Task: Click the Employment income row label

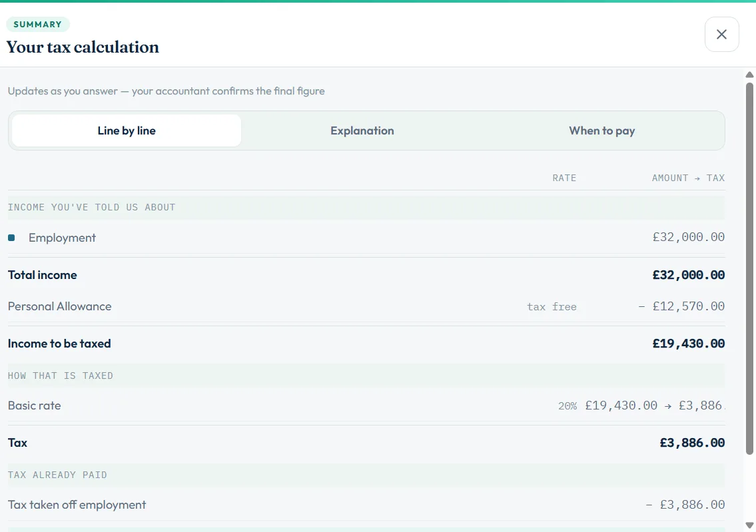Action: [x=62, y=238]
